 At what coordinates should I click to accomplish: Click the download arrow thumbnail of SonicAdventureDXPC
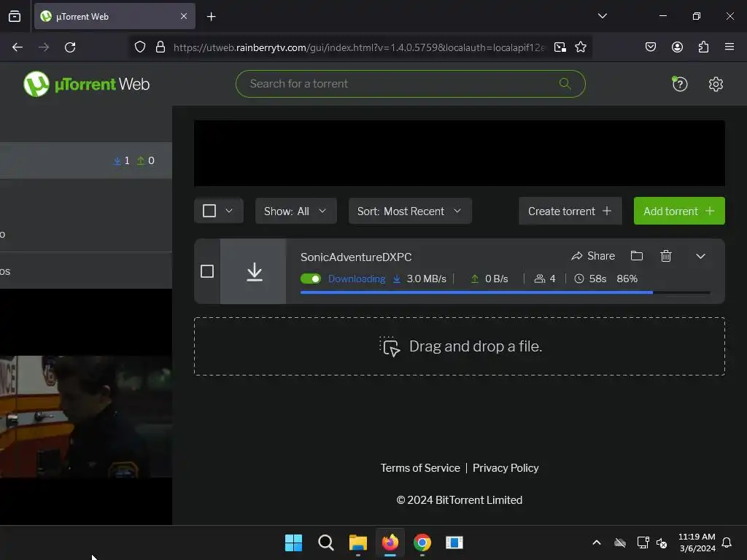coord(254,271)
